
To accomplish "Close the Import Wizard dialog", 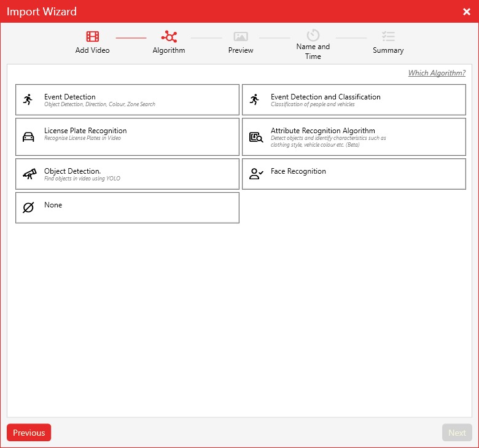I will coord(467,12).
